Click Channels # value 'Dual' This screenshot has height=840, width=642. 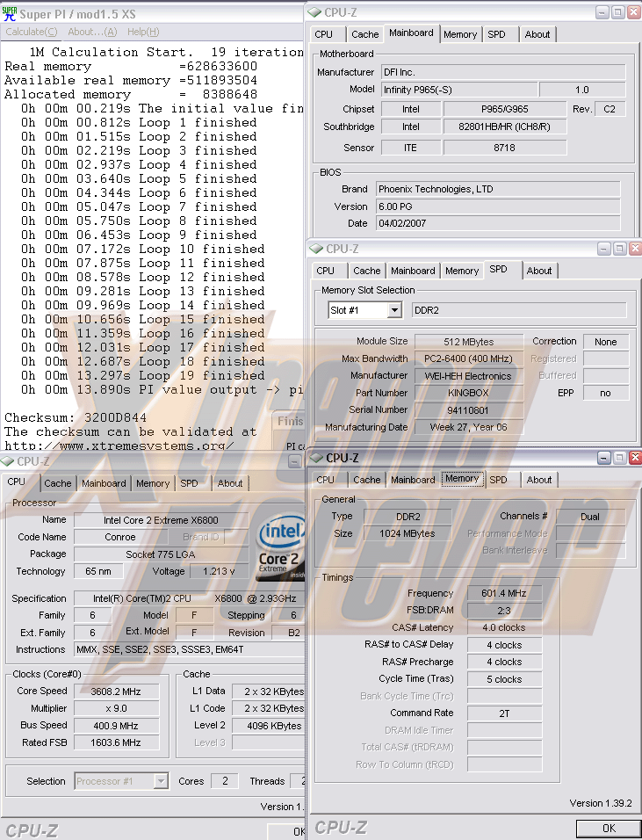590,517
